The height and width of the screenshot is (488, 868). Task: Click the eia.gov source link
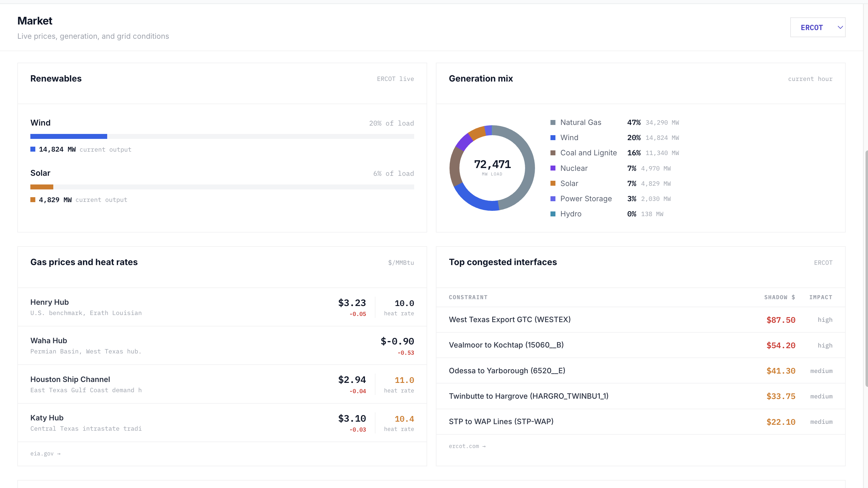point(45,454)
